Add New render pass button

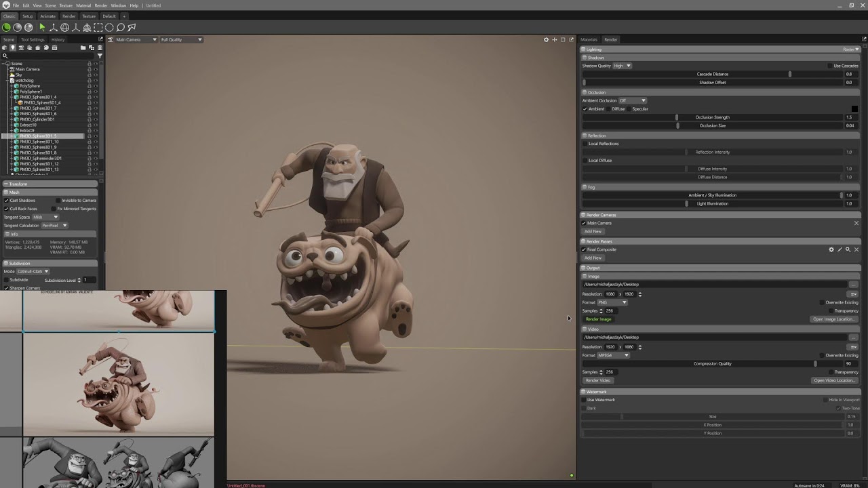tap(593, 258)
